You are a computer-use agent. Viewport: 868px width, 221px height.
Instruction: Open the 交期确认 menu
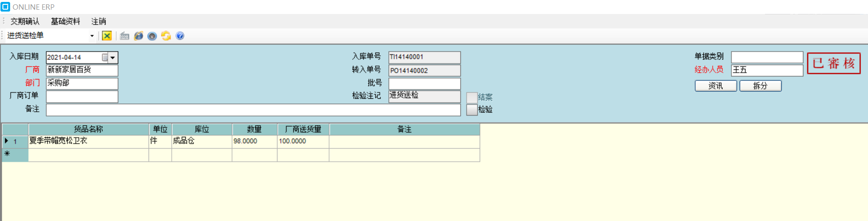point(25,21)
